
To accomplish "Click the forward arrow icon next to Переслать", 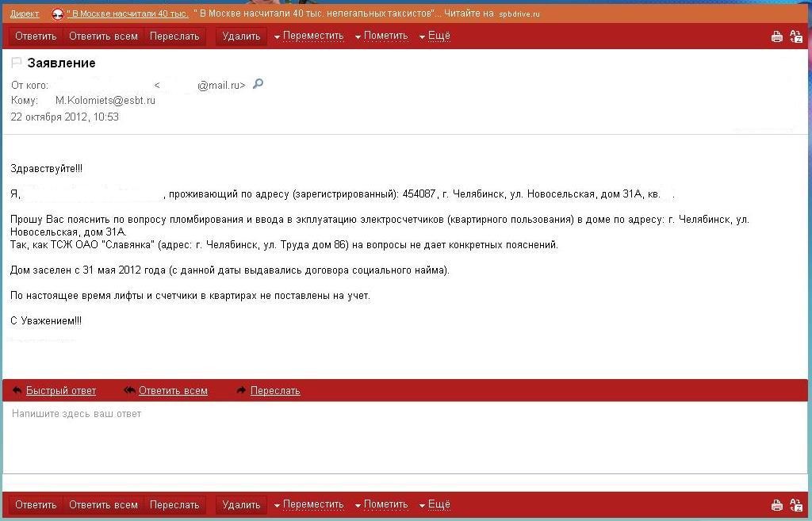I will (241, 390).
